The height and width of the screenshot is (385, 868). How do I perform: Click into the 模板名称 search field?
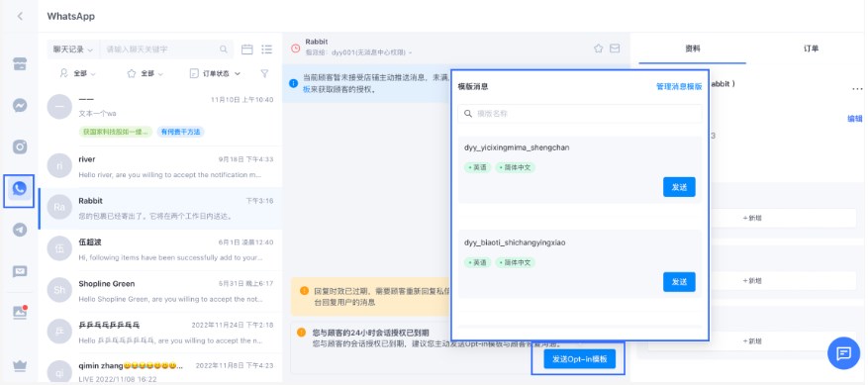(x=580, y=114)
